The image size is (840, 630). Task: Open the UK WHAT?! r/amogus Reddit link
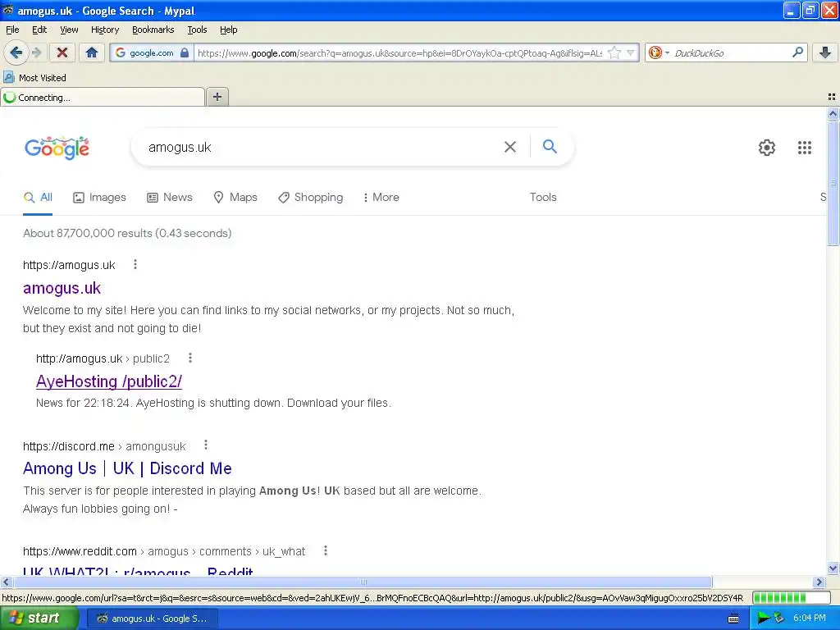point(138,571)
